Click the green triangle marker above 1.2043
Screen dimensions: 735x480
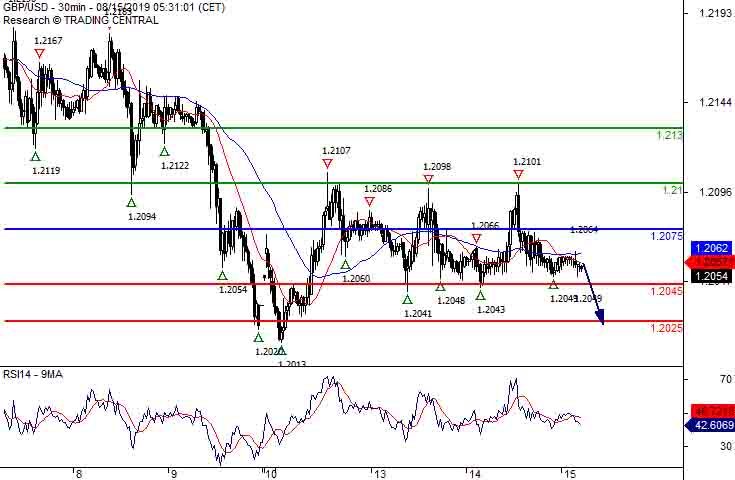tap(480, 295)
